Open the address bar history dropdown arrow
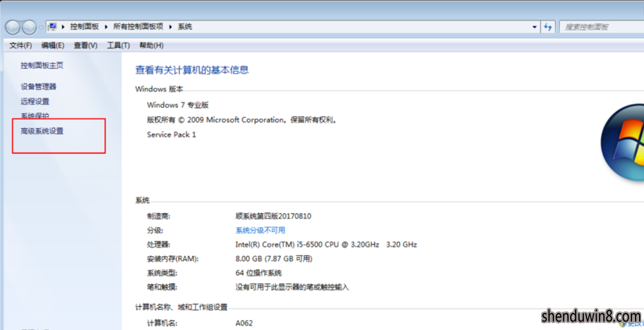This screenshot has width=644, height=330. coord(535,27)
